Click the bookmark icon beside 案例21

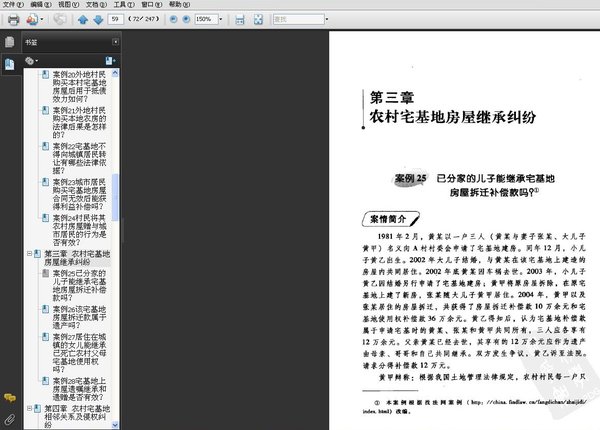(x=45, y=111)
